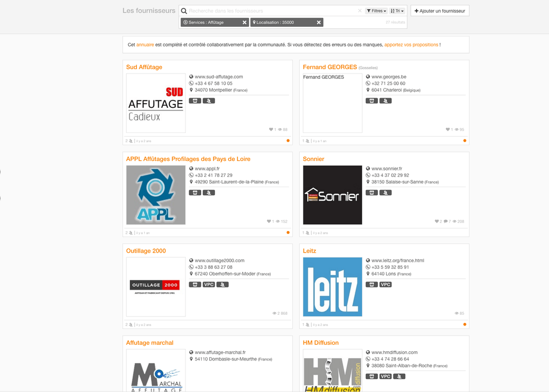Visit www.georges.be

pyautogui.click(x=389, y=77)
